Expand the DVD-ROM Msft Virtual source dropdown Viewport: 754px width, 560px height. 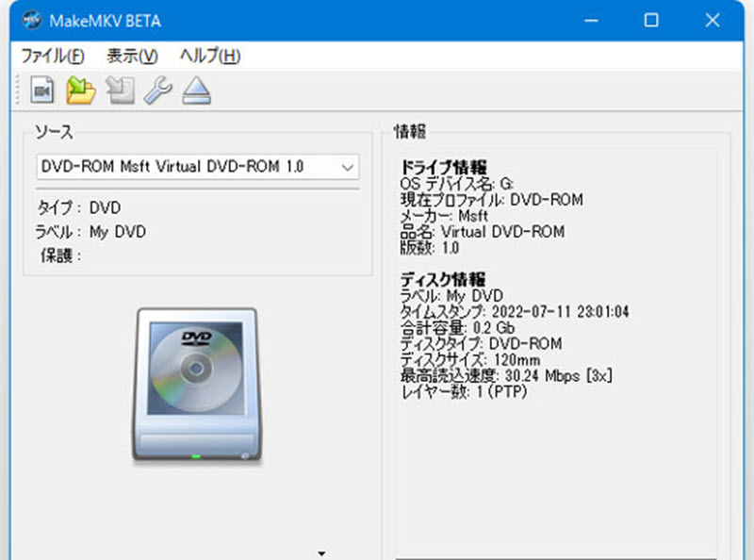click(347, 167)
